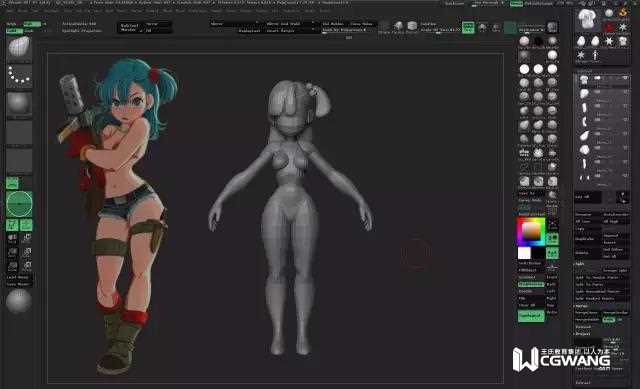The width and height of the screenshot is (640, 389).
Task: Click the Del Hidden button
Action: [335, 24]
